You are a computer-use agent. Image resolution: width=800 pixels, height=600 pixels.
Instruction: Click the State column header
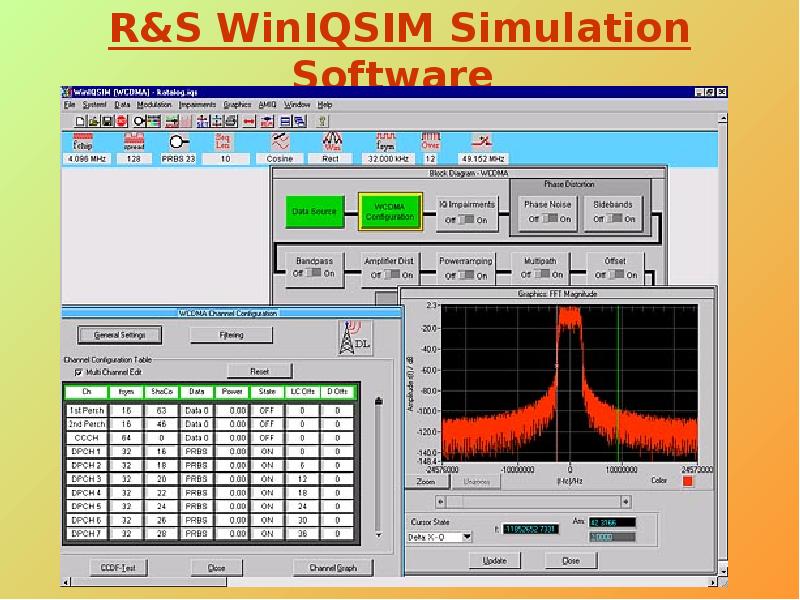(x=267, y=392)
